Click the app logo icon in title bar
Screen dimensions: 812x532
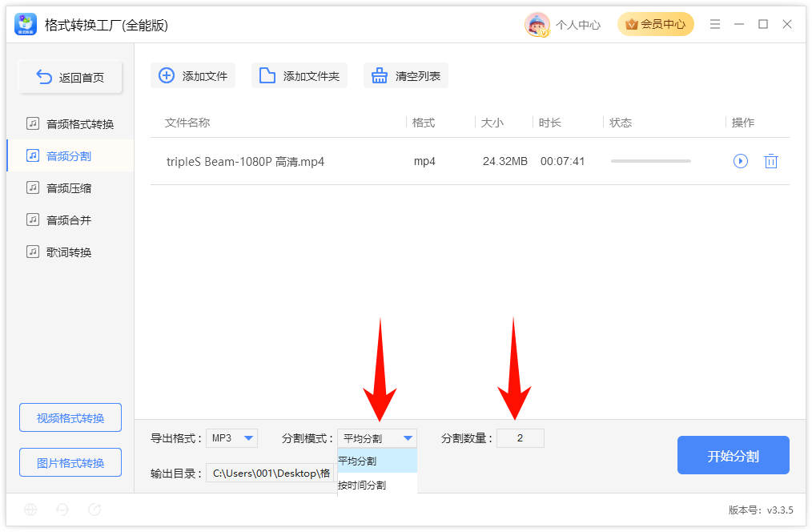click(x=26, y=24)
